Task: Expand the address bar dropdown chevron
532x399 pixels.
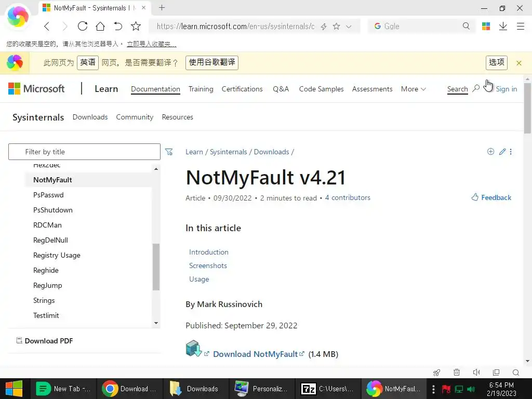Action: click(349, 26)
